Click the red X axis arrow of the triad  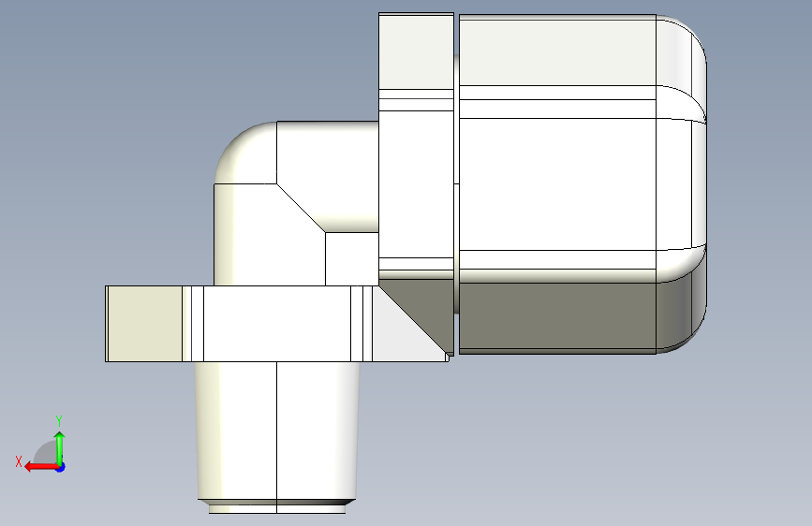click(41, 467)
